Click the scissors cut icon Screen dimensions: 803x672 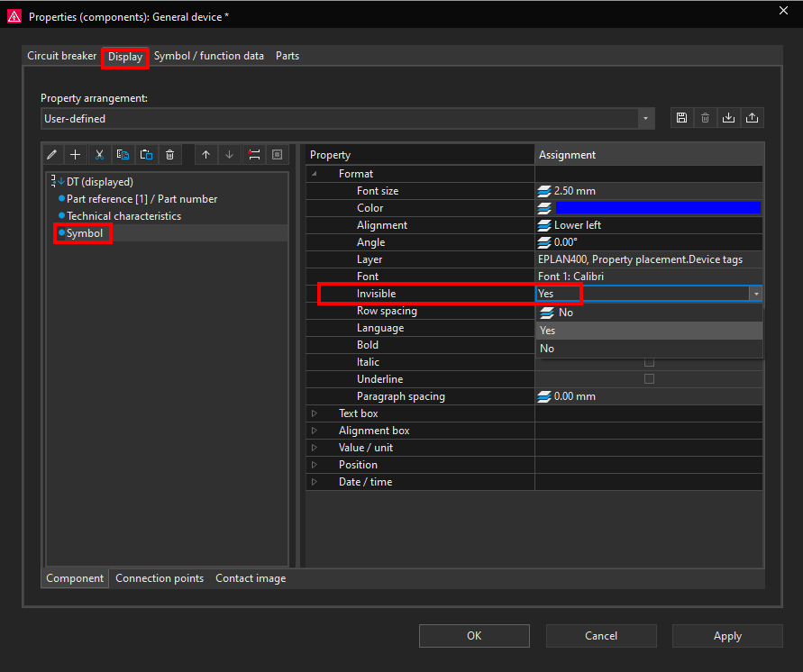[x=100, y=155]
